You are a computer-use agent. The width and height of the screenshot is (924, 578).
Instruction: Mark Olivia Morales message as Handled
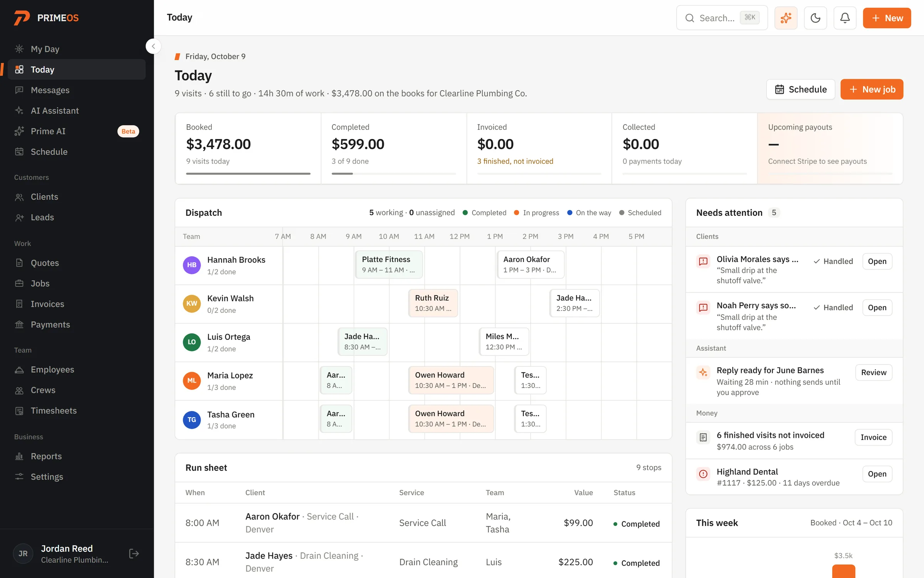point(833,261)
